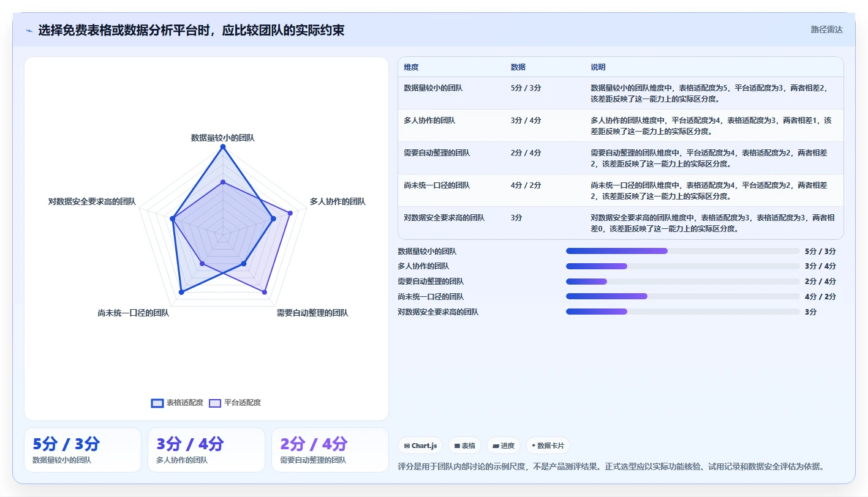Image resolution: width=868 pixels, height=497 pixels.
Task: Click value 4分 / 2分 beside the progress bar
Action: click(820, 296)
